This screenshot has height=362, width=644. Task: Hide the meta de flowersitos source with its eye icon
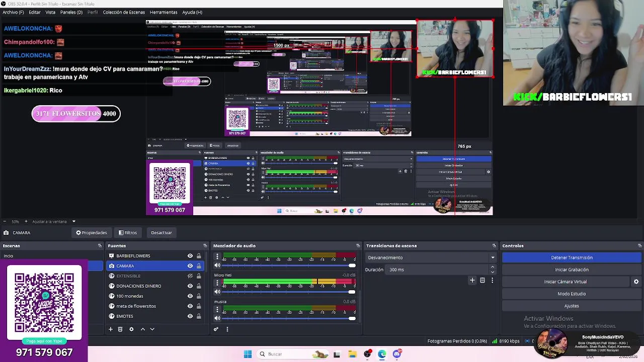pos(190,306)
